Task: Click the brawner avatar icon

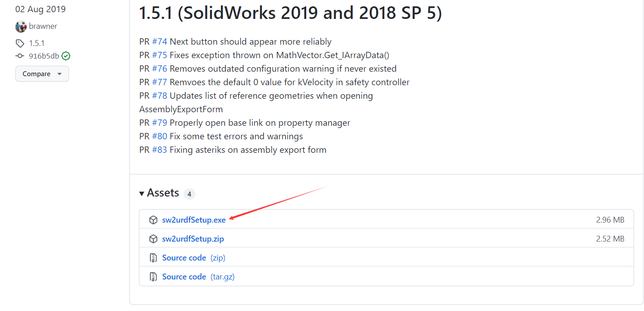Action: (x=21, y=27)
